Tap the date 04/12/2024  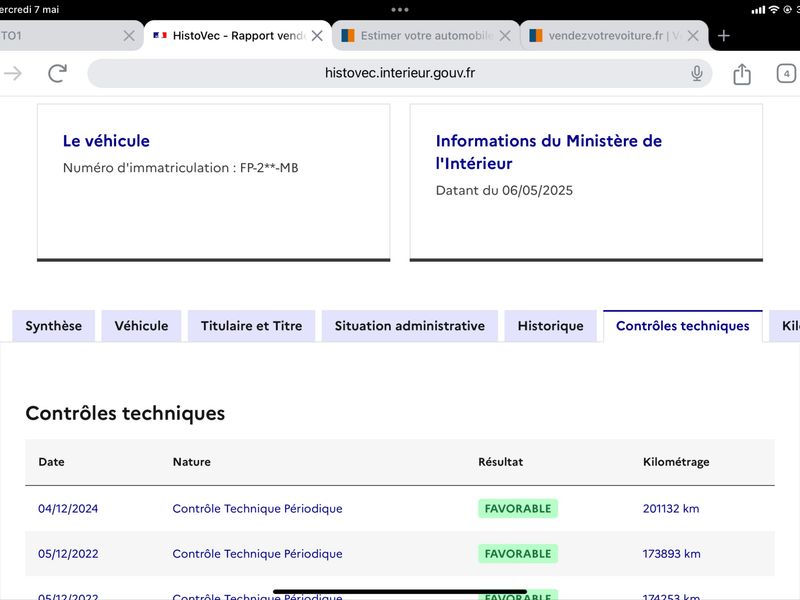(x=68, y=509)
